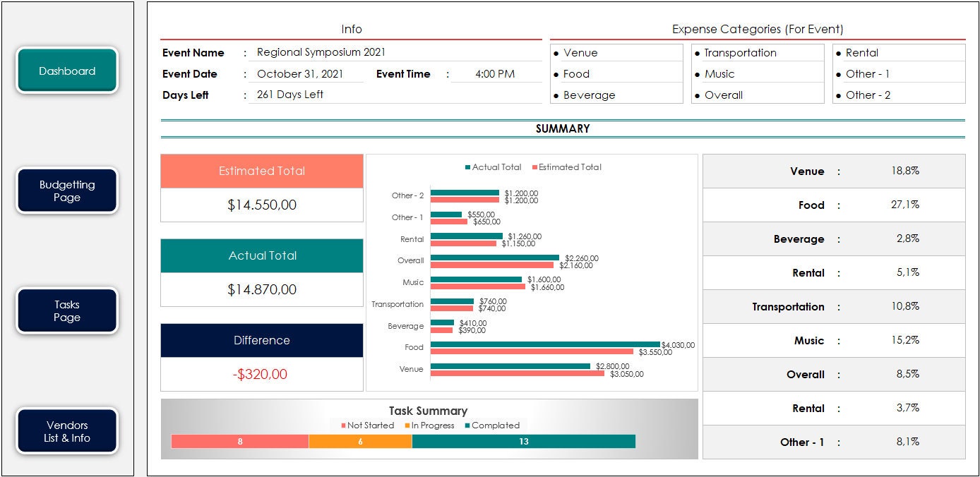Screen dimensions: 980x477
Task: Select the 'Other - 1' expense category cell
Action: (x=899, y=74)
